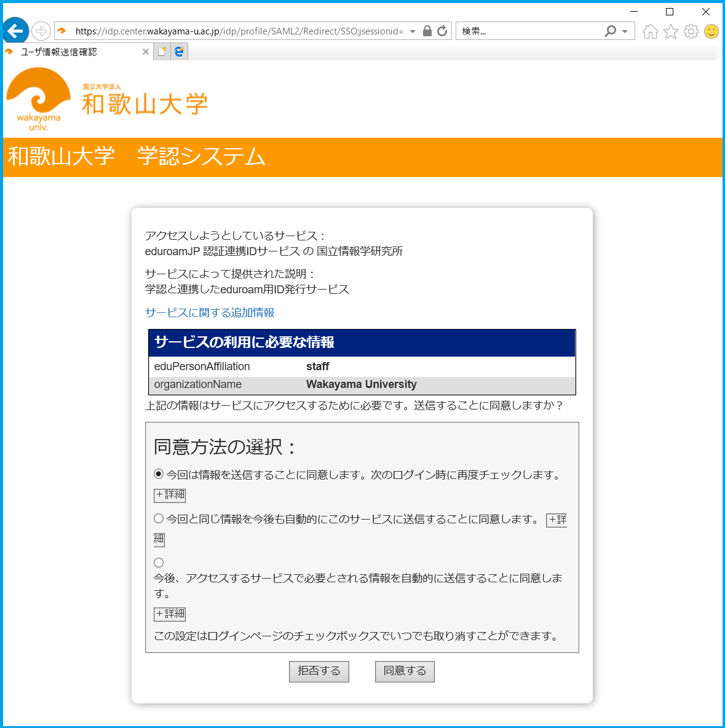Maximize the browser window
725x728 pixels.
670,11
